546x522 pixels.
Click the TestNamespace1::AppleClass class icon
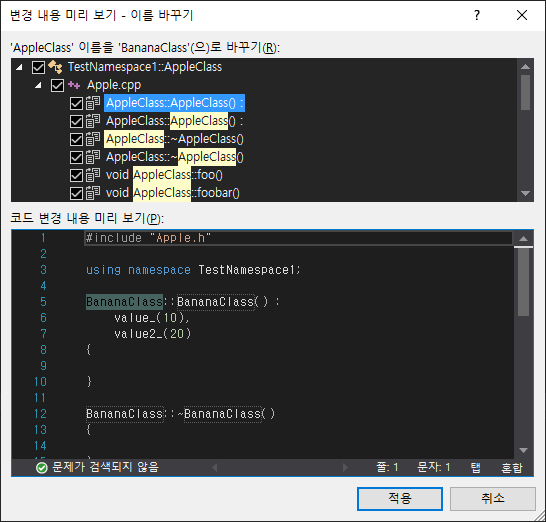(x=55, y=67)
